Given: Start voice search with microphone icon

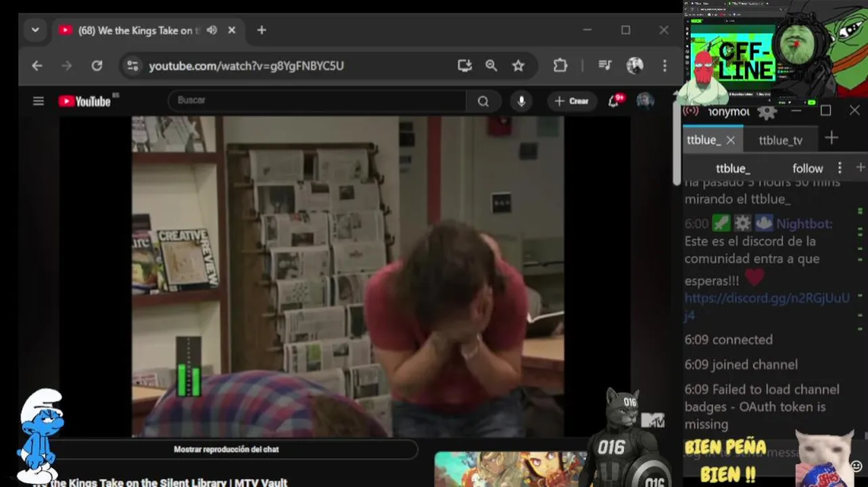Looking at the screenshot, I should [x=521, y=101].
